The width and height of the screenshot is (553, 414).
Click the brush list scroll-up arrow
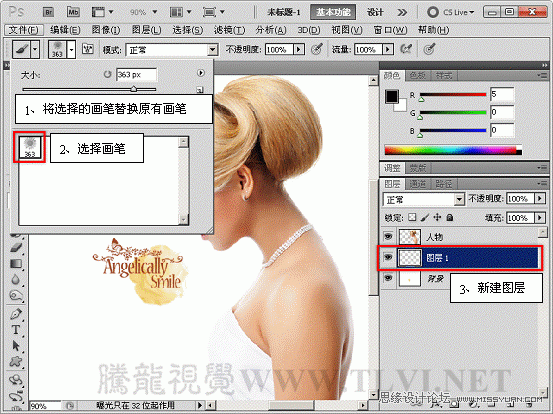[183, 142]
